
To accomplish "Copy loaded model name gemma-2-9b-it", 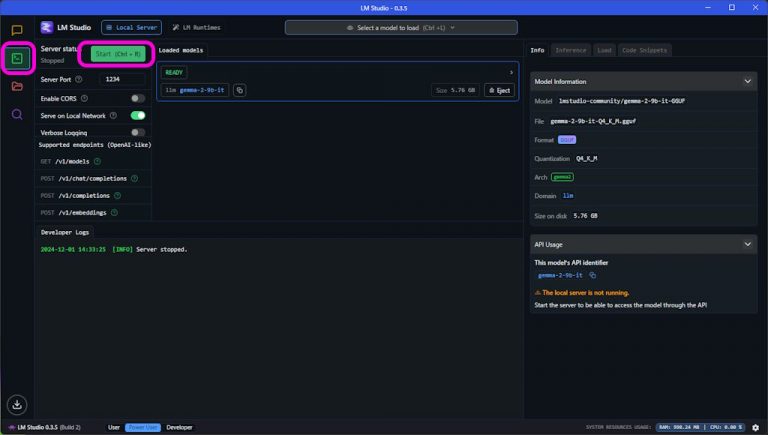I will tap(239, 90).
